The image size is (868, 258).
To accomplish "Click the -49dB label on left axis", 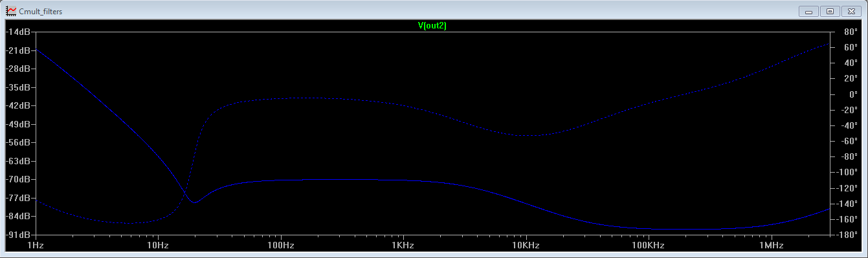I will (17, 124).
